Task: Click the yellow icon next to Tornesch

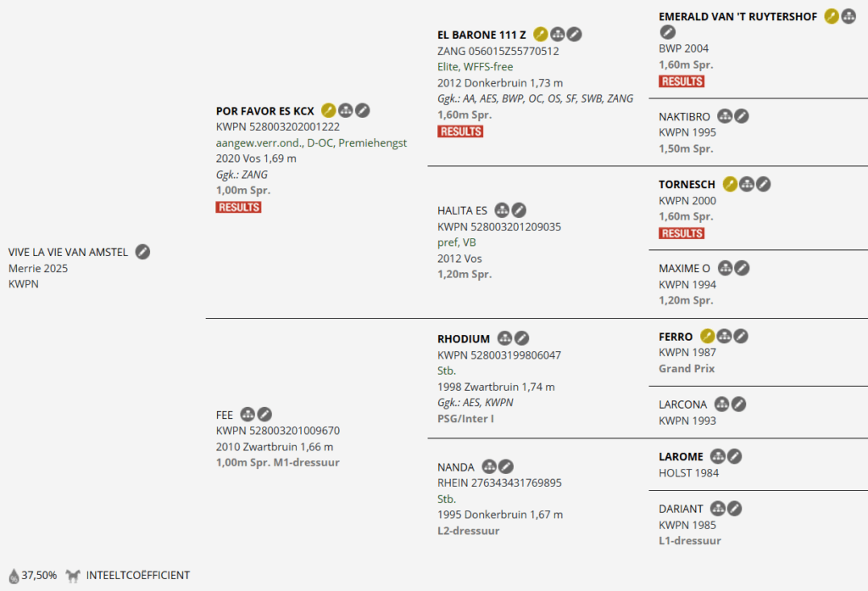Action: click(x=730, y=184)
